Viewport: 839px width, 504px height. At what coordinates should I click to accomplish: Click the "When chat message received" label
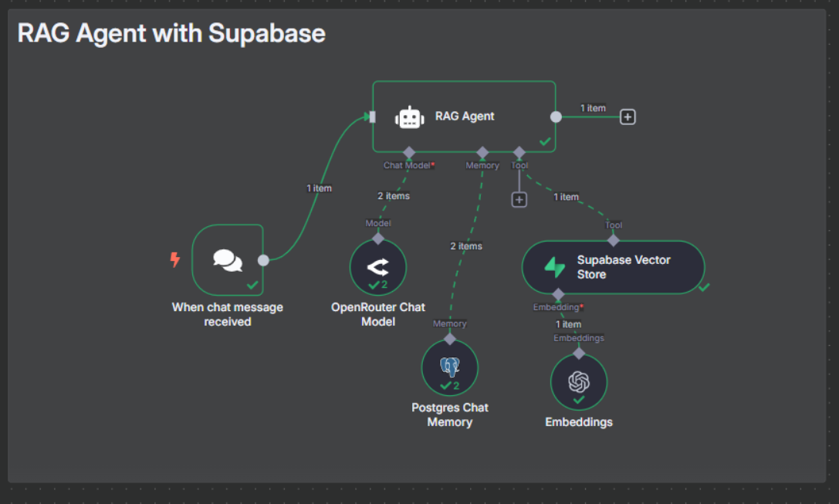coord(228,314)
